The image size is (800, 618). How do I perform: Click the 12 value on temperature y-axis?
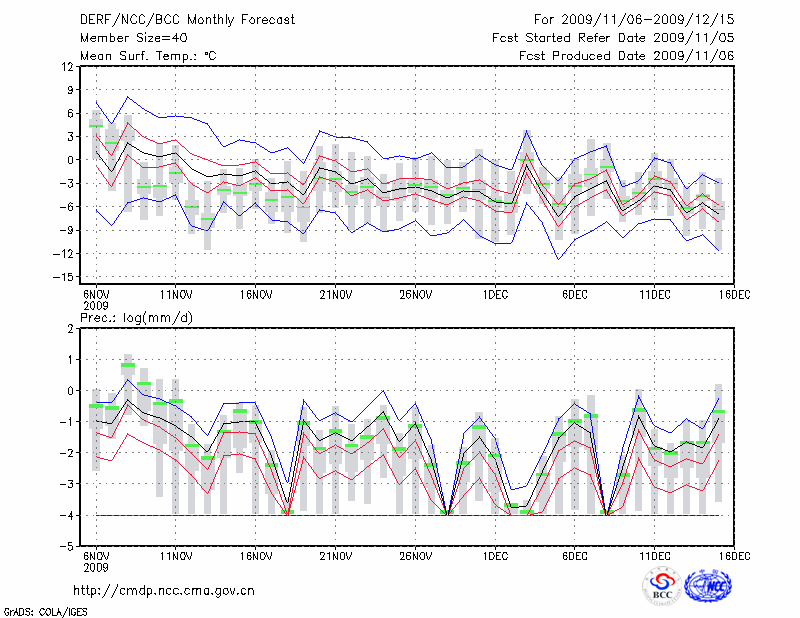68,66
